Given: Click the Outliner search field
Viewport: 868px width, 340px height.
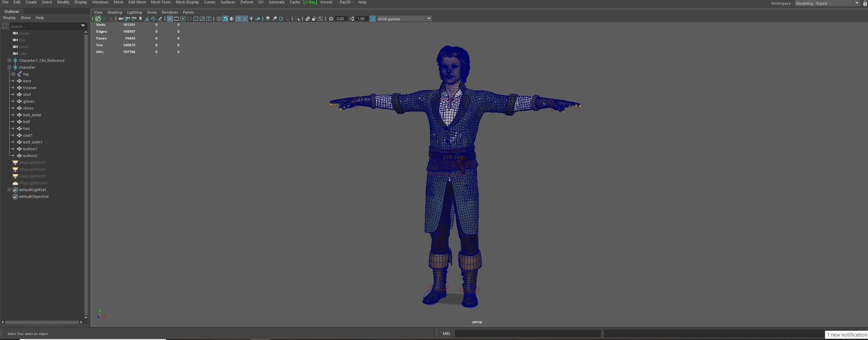Looking at the screenshot, I should [x=44, y=26].
